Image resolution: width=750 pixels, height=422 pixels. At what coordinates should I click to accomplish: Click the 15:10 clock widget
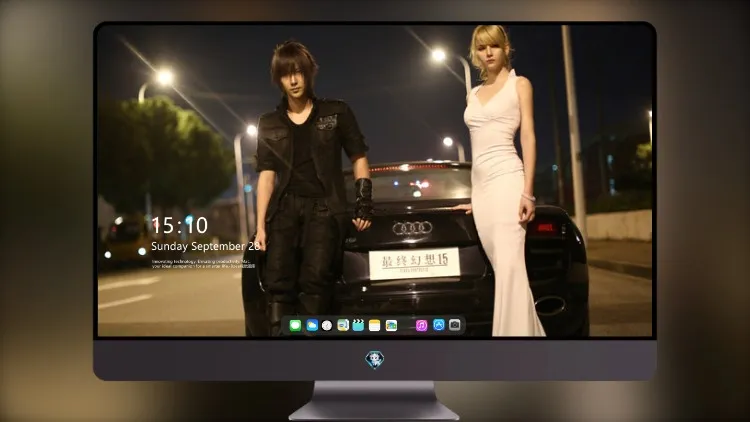tap(179, 225)
